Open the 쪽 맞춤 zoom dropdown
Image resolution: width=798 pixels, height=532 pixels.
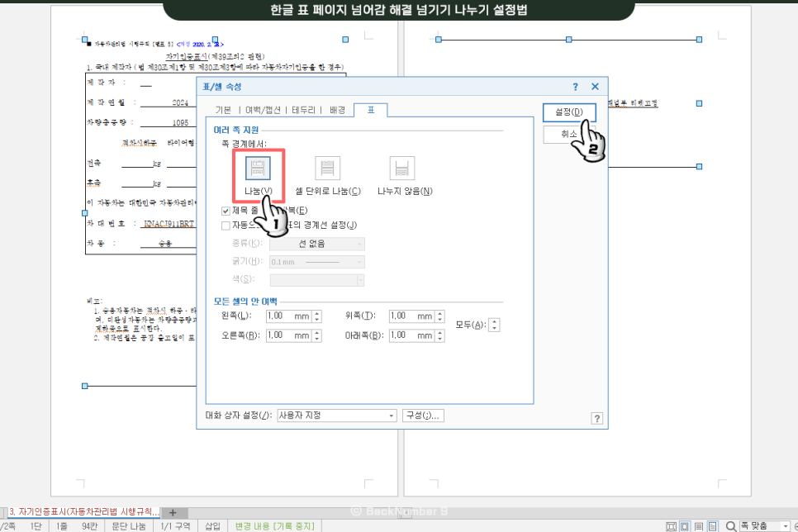point(764,526)
